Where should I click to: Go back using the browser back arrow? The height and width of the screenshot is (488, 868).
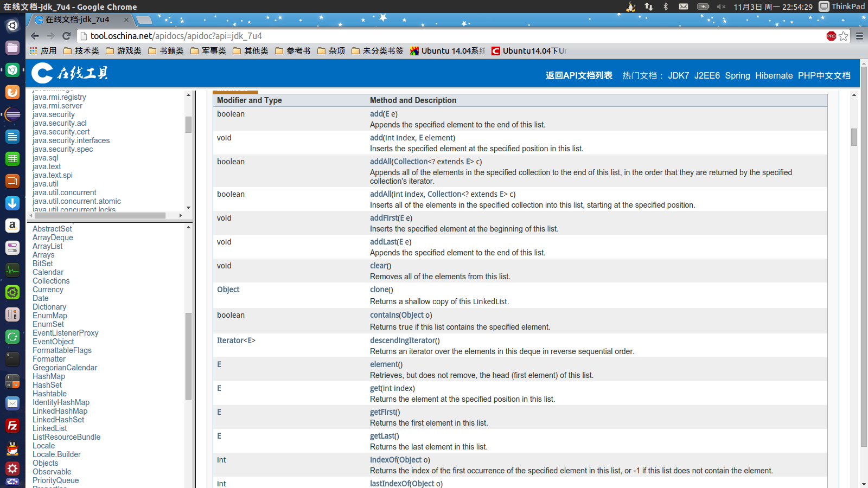[x=35, y=36]
